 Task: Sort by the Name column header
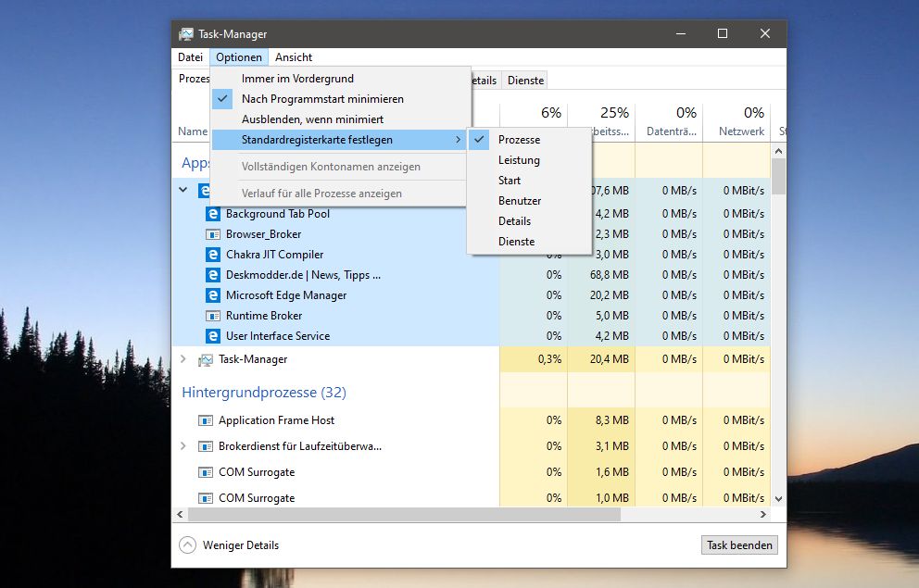[193, 131]
